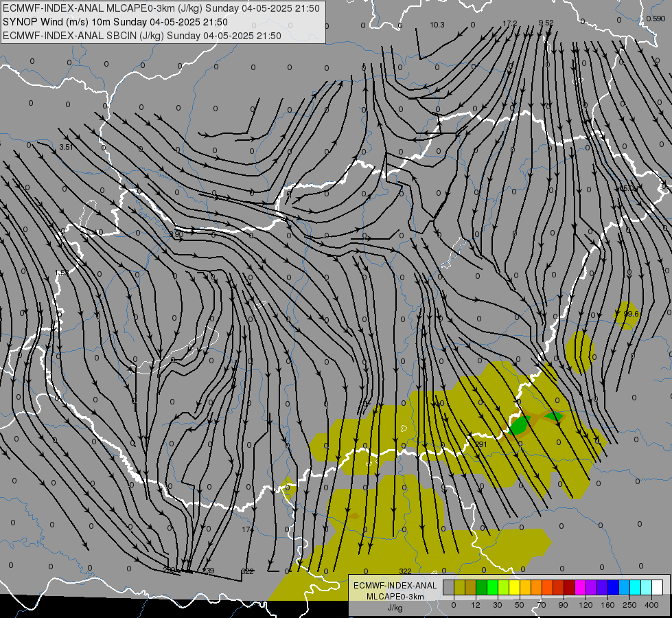The height and width of the screenshot is (618, 672).
Task: Click legend scale value 12
Action: click(476, 605)
